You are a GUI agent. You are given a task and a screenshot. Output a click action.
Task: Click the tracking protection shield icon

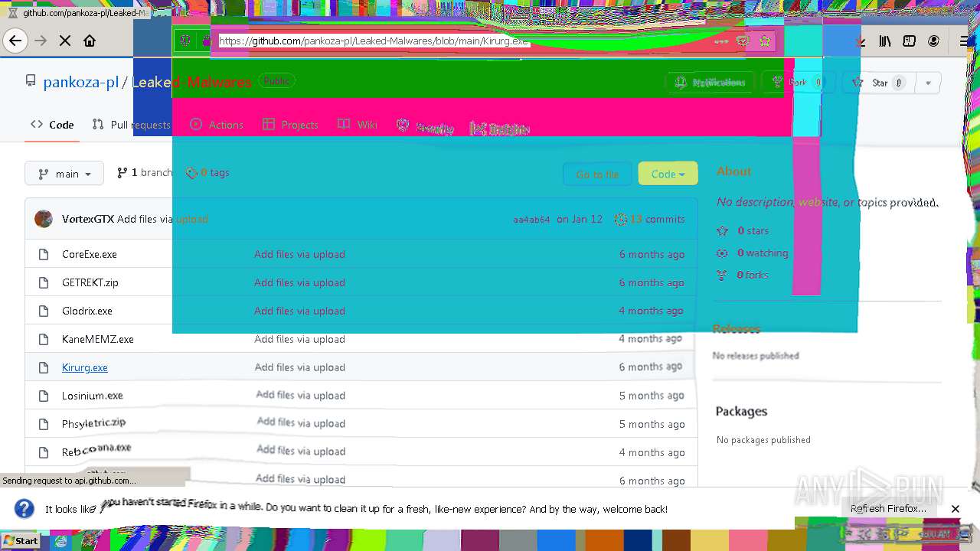coord(185,41)
